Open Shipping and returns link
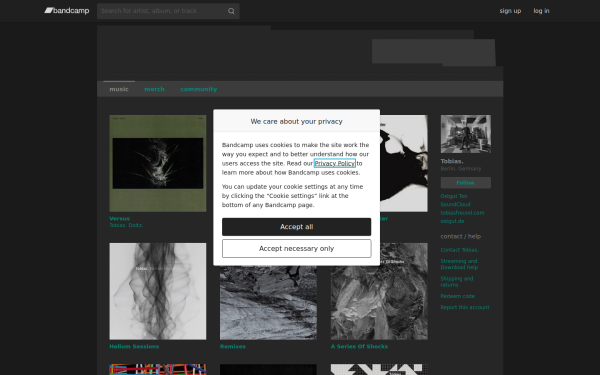 (x=457, y=282)
